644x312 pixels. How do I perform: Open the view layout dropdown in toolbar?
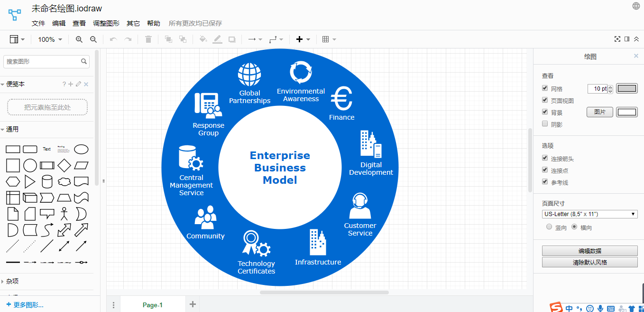pos(18,39)
